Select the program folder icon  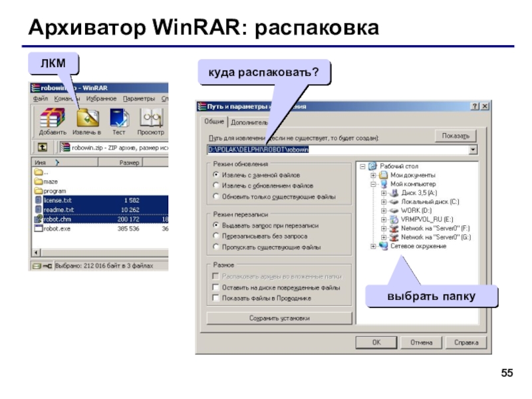(x=39, y=191)
